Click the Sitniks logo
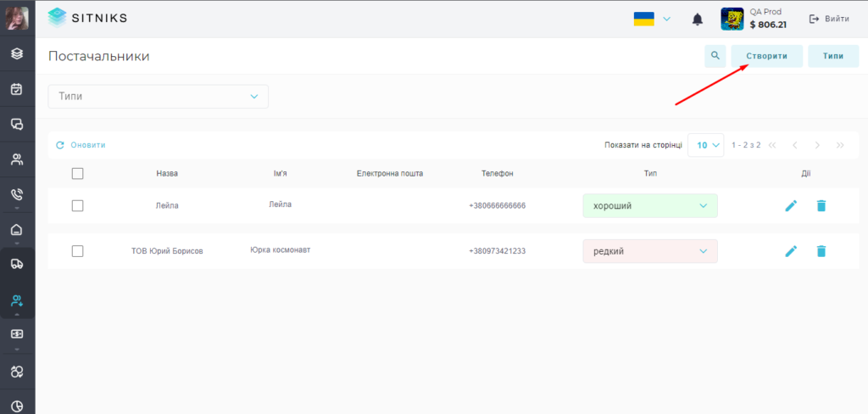Screen dimensions: 868x414 [87, 18]
